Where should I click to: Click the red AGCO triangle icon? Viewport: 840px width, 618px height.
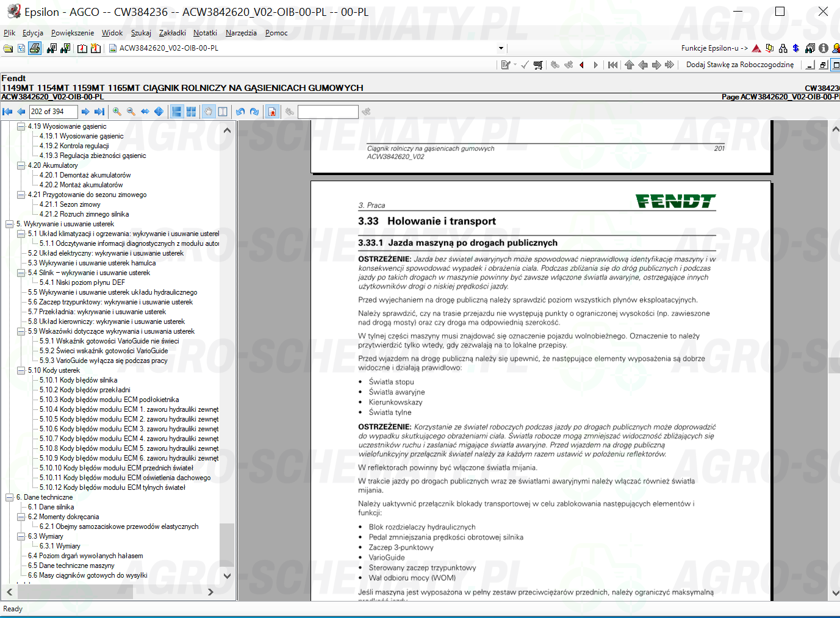756,48
